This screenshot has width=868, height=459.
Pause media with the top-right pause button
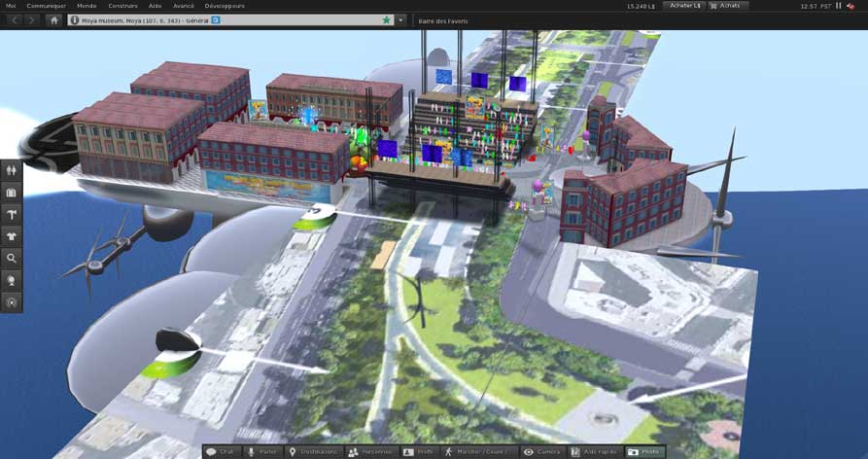coord(839,6)
